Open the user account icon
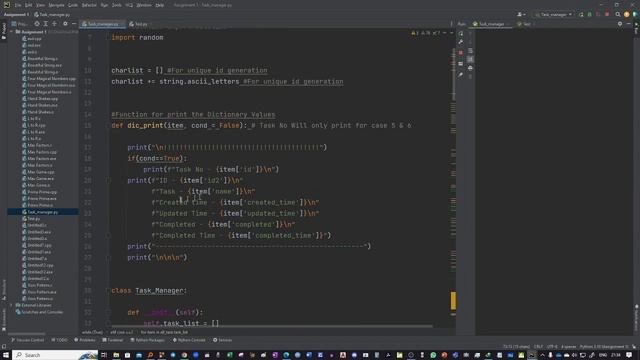 tap(521, 15)
